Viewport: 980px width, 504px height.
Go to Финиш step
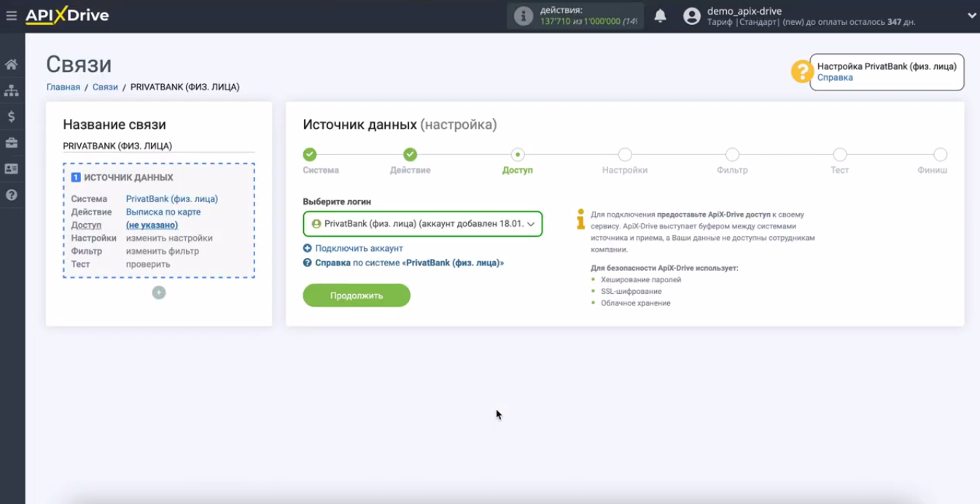coord(941,155)
